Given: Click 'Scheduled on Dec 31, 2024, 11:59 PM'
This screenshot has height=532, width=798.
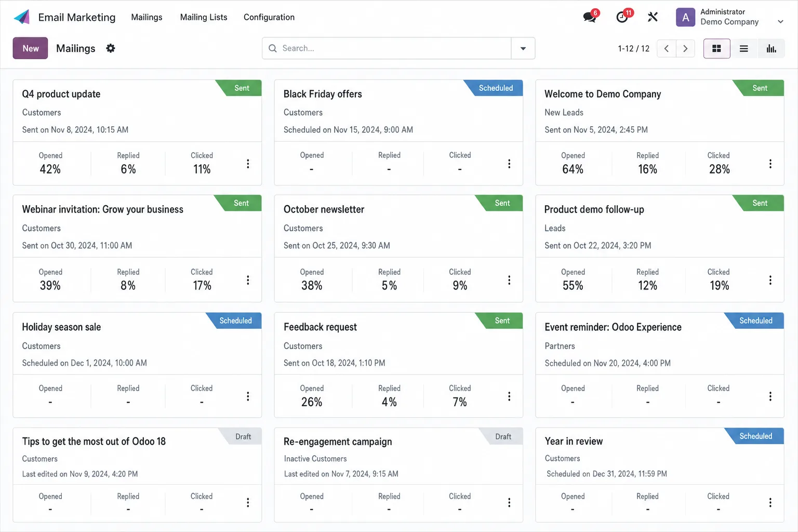Looking at the screenshot, I should coord(607,474).
